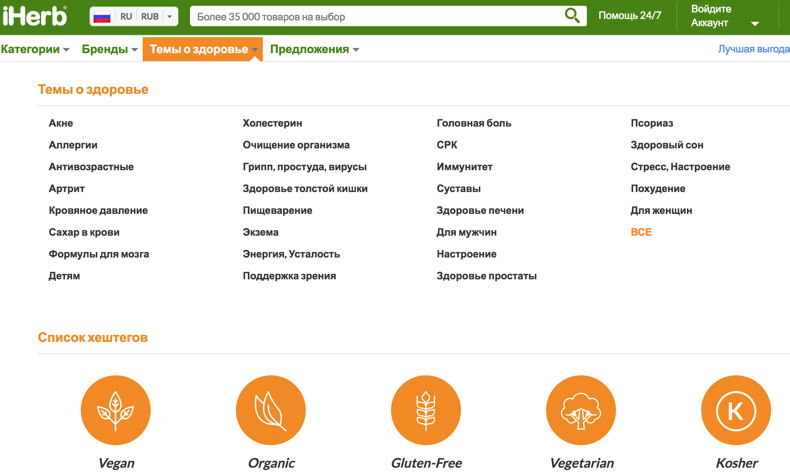
Task: Click the search magnifier icon
Action: point(572,16)
